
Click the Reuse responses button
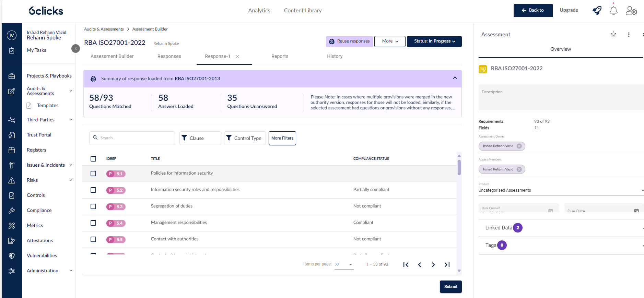pyautogui.click(x=349, y=41)
